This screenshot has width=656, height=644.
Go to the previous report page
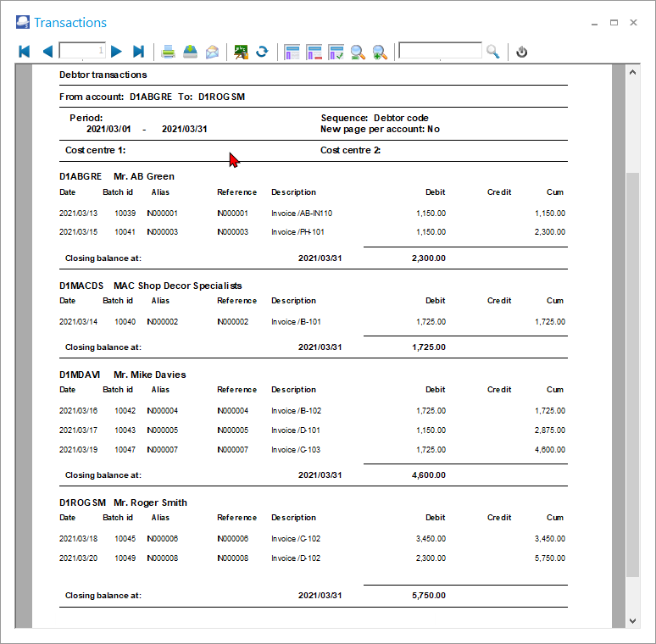point(47,52)
